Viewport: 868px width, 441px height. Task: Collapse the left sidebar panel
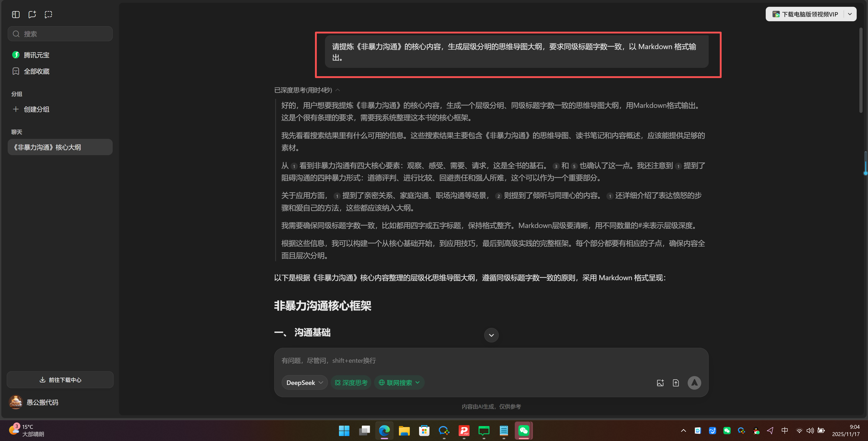coord(15,14)
